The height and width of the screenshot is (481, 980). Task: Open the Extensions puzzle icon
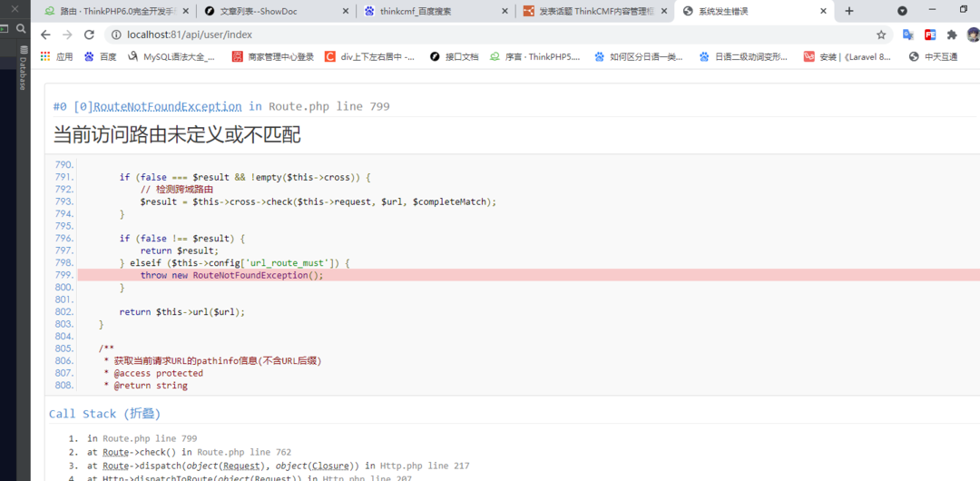point(952,35)
